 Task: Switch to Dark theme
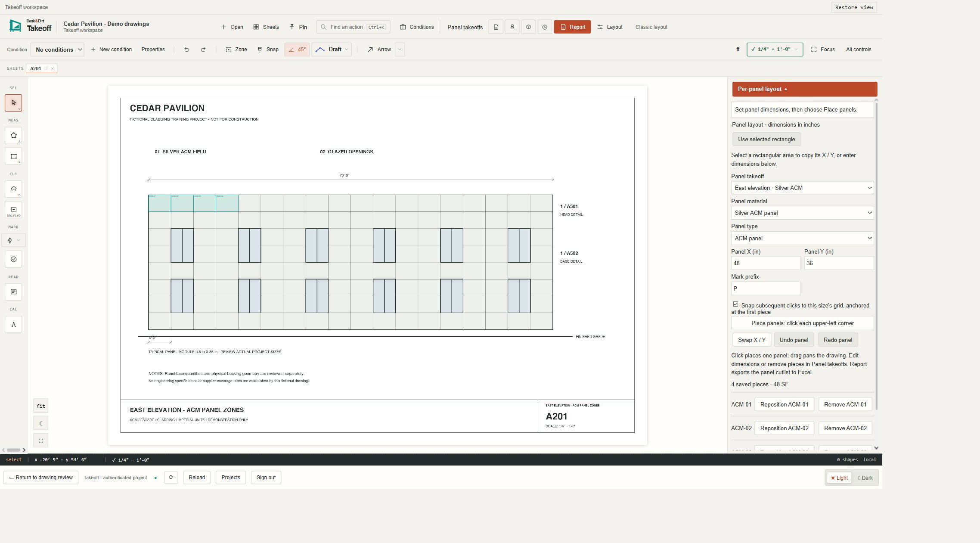pos(865,478)
